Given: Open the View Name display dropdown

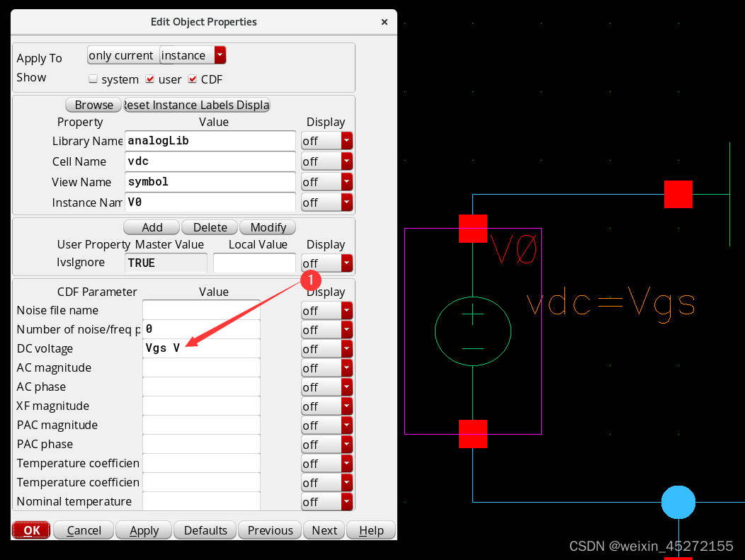Looking at the screenshot, I should point(347,181).
